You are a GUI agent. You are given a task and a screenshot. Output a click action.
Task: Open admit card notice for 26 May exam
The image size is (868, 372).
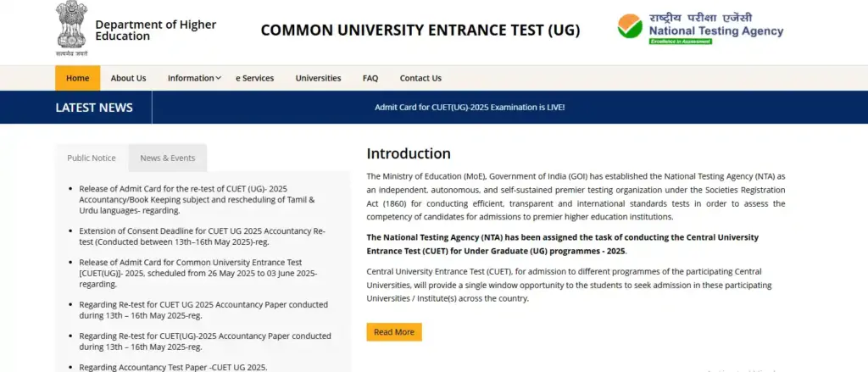(x=198, y=273)
